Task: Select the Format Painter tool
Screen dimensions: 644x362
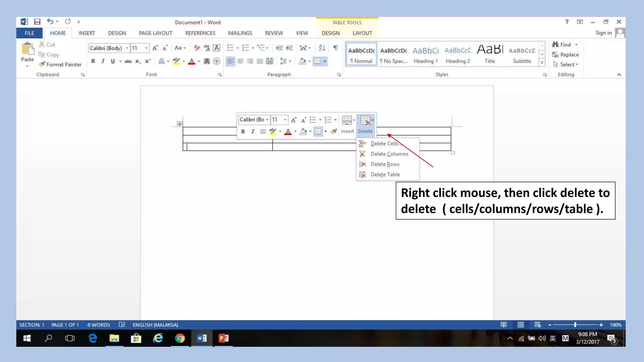Action: (60, 64)
